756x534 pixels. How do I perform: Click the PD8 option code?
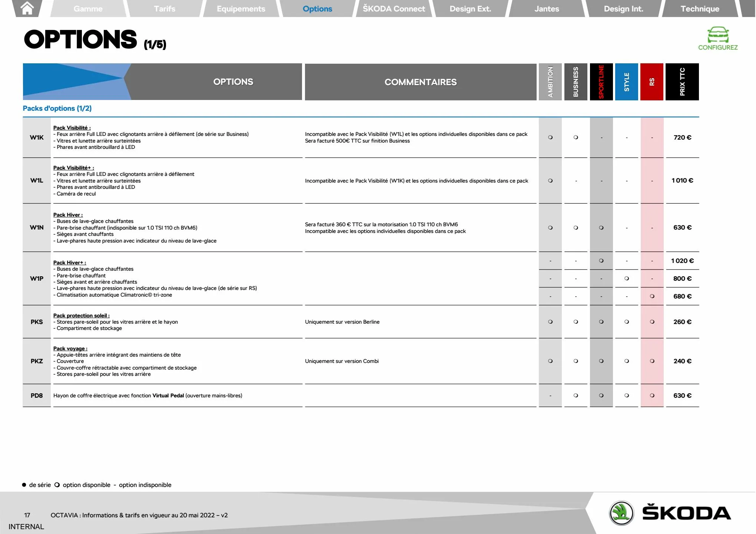pos(37,396)
